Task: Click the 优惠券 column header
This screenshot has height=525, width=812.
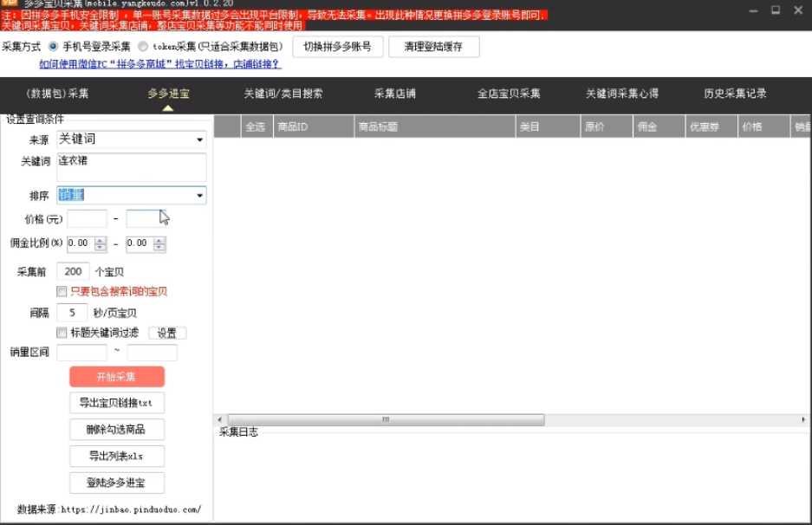Action: coord(712,126)
